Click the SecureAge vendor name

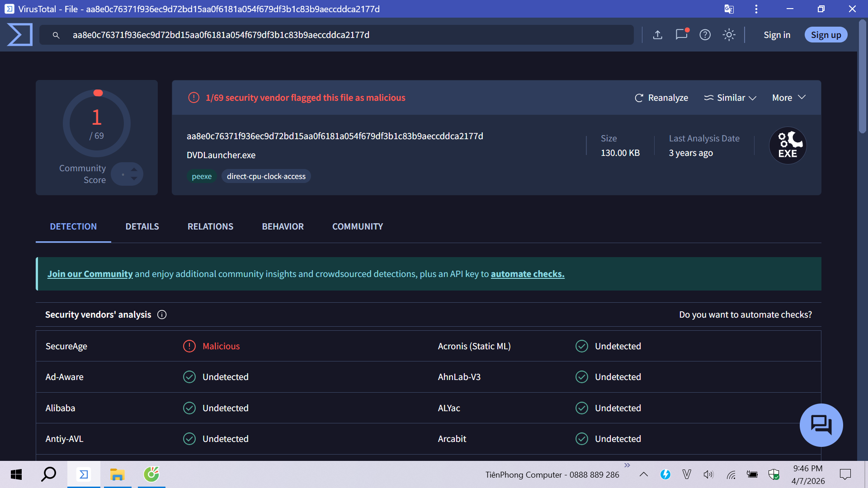[66, 346]
